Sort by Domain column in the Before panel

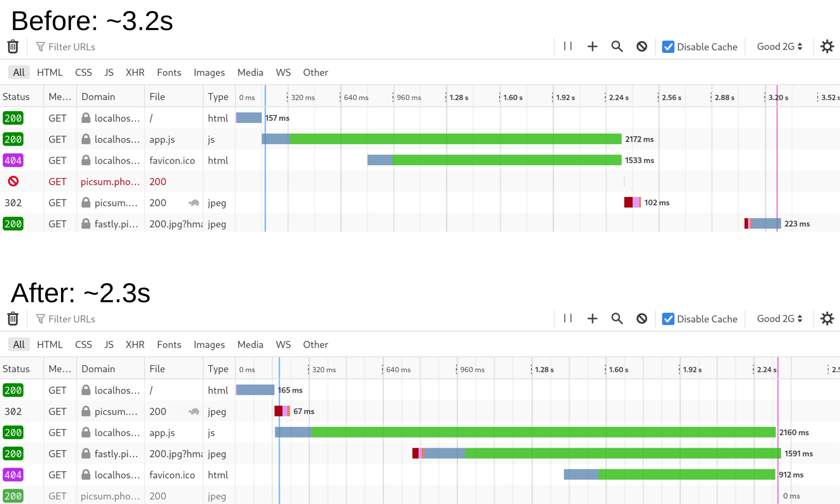click(111, 97)
